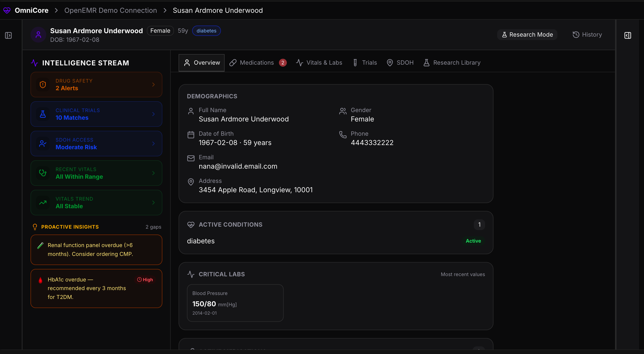Screen dimensions: 644x354
Task: Click the Medications pill icon
Action: (233, 63)
